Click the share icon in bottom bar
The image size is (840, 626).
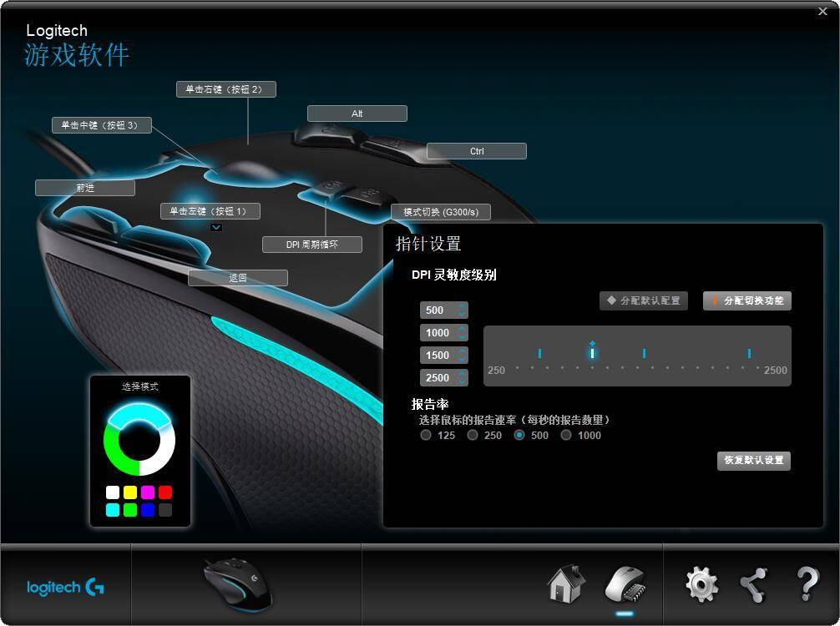[x=753, y=585]
